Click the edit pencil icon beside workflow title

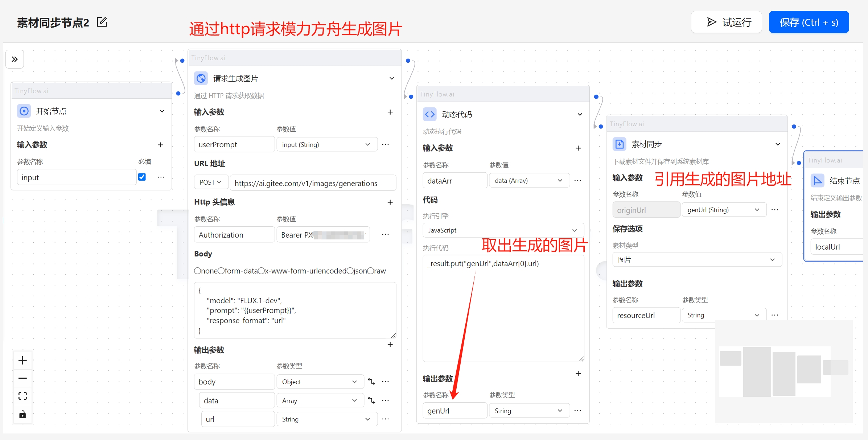[x=102, y=22]
